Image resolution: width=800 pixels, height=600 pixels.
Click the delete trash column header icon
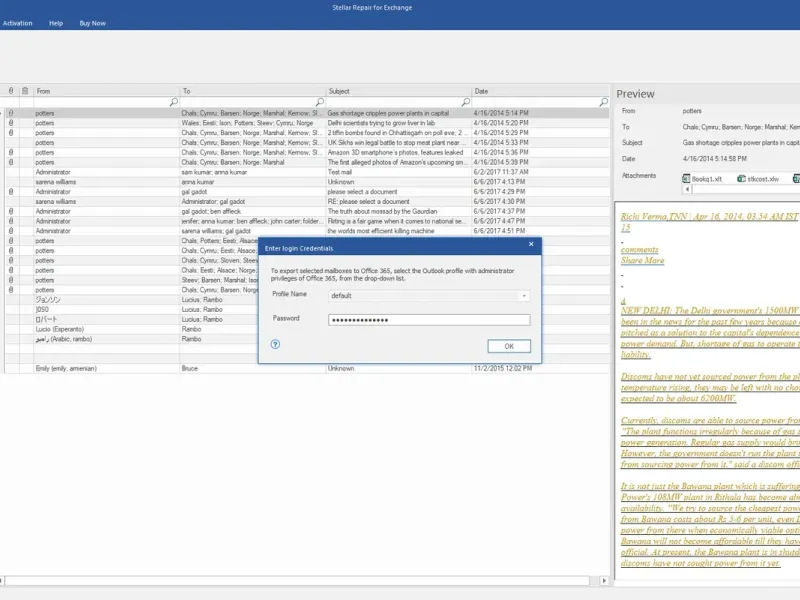tap(25, 91)
